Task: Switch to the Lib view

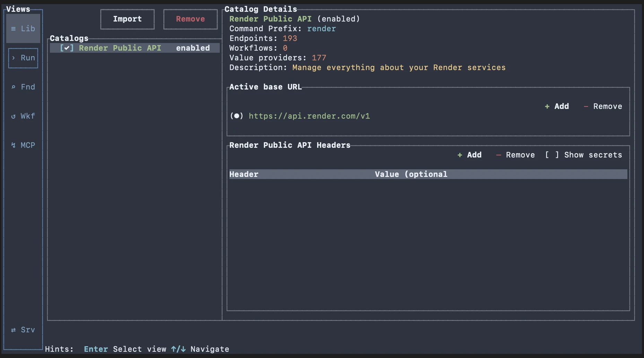Action: click(23, 28)
